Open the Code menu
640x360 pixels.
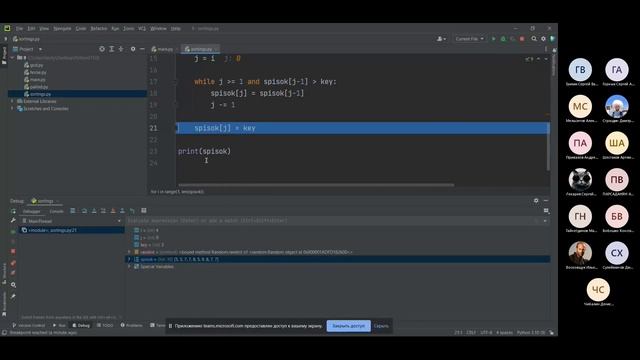(81, 29)
